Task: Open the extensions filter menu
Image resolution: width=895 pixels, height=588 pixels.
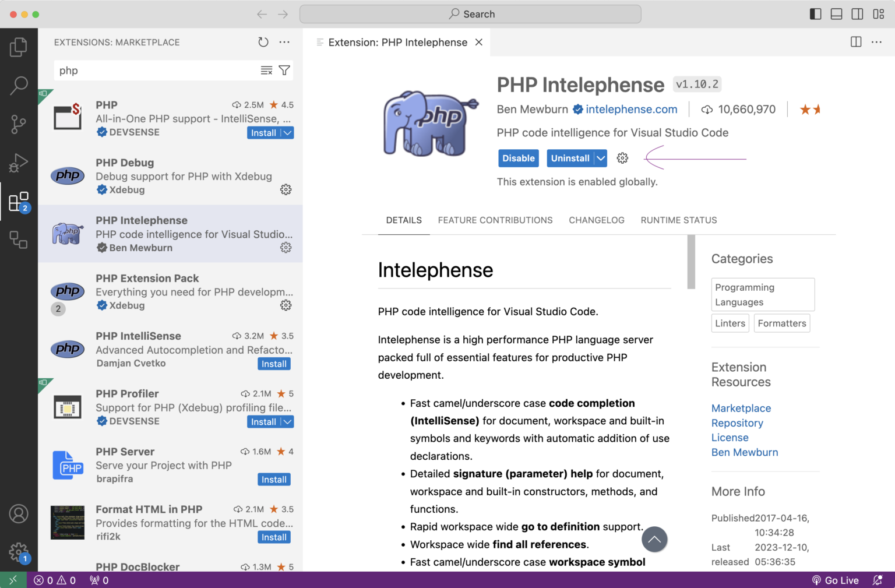Action: [284, 70]
